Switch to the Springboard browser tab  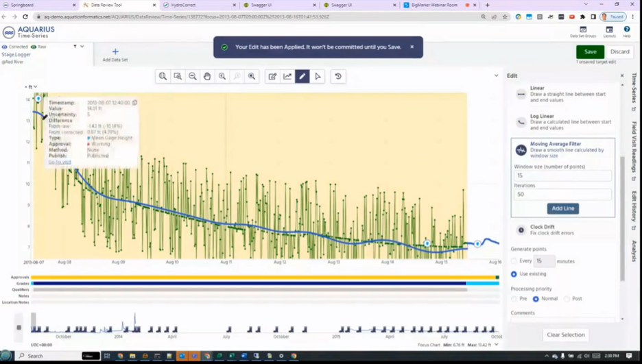point(40,5)
